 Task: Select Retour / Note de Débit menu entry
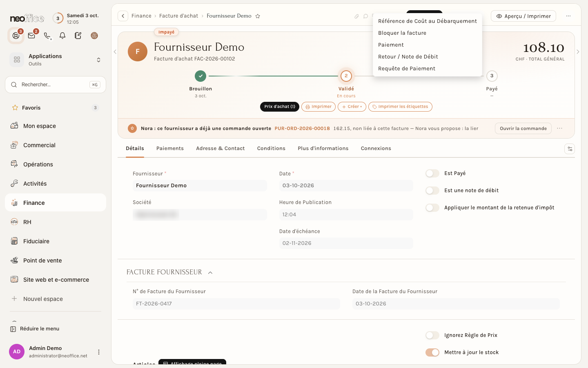click(x=428, y=57)
